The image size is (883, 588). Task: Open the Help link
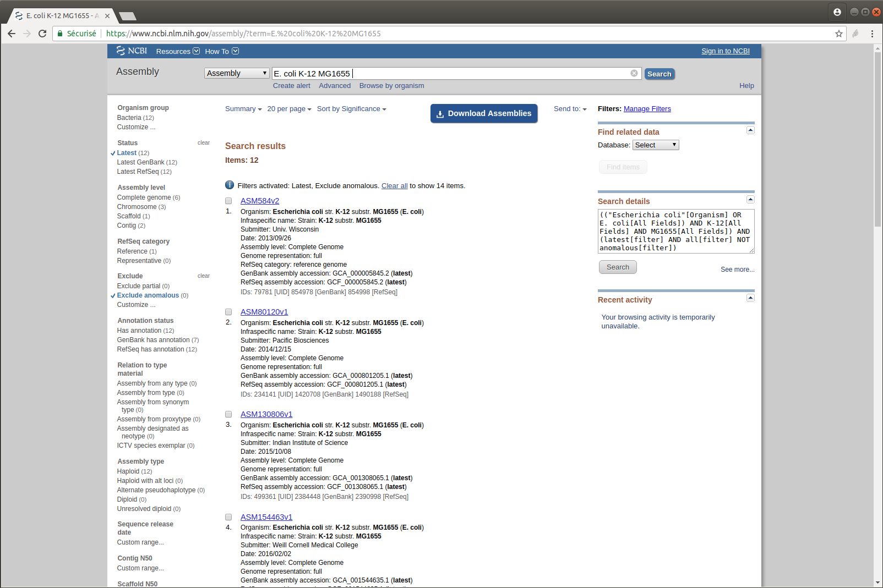click(x=746, y=86)
